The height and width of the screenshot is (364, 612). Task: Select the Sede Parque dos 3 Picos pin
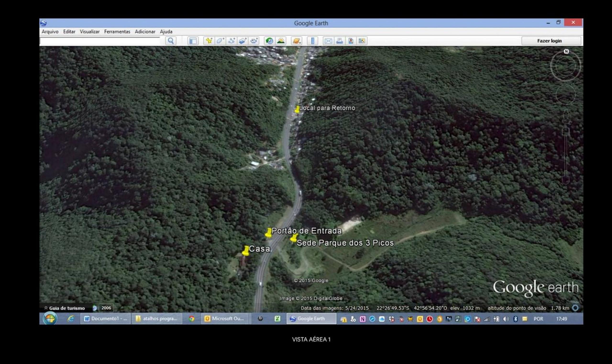tap(294, 238)
